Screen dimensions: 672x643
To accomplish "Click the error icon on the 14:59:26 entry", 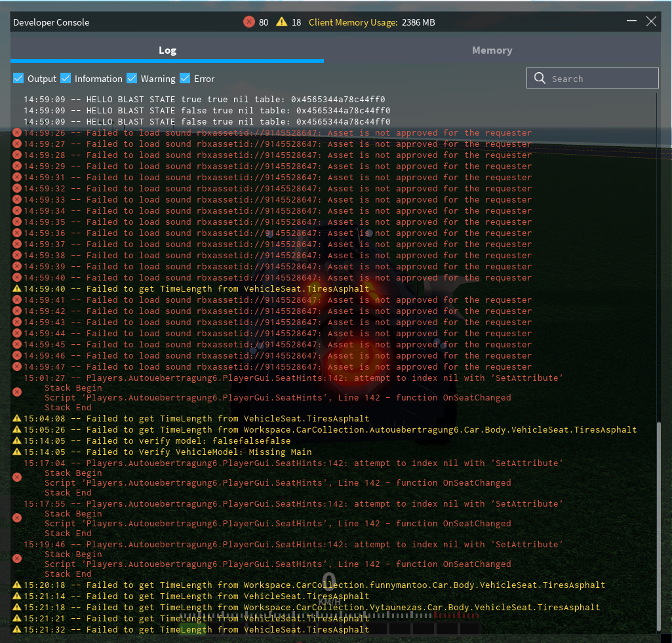I will point(17,133).
